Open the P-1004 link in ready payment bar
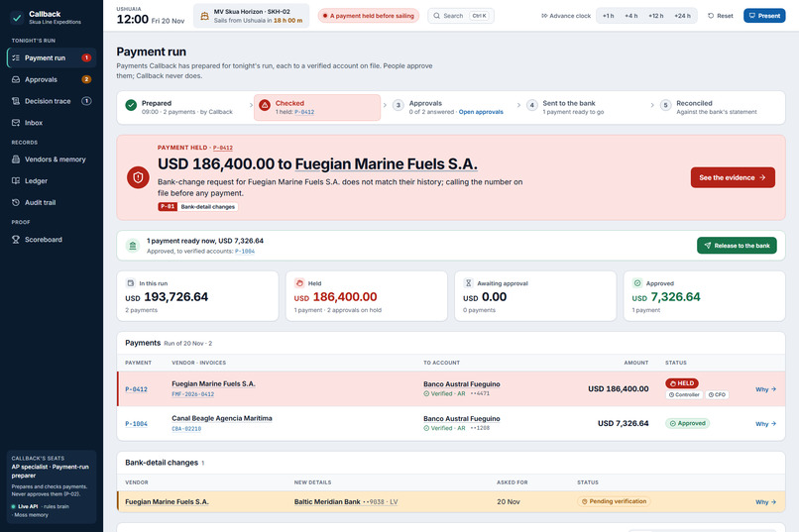This screenshot has height=532, width=799. [x=245, y=252]
